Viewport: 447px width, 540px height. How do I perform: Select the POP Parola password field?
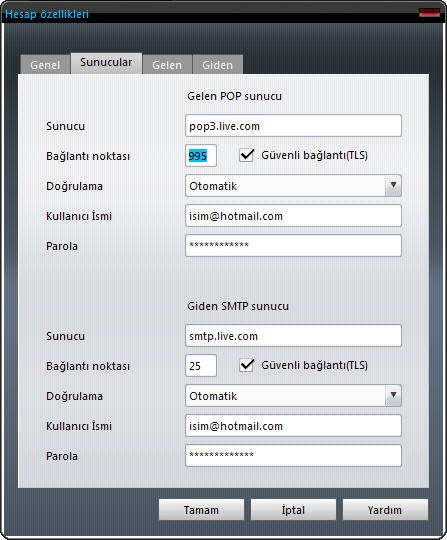(x=293, y=246)
